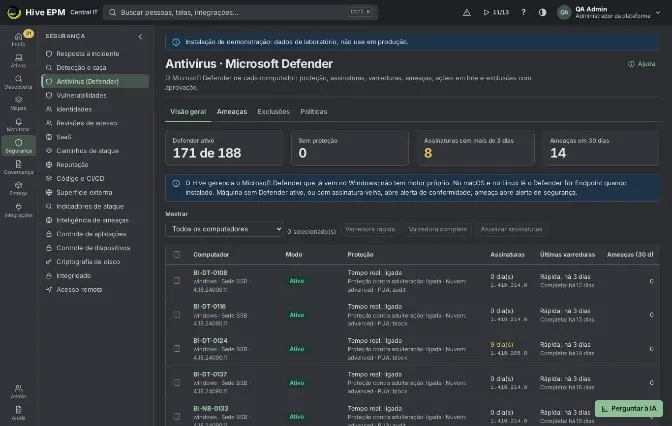Focus the Buscar pessoas, telas search field
Viewport: 672px width, 426px height.
(x=240, y=12)
